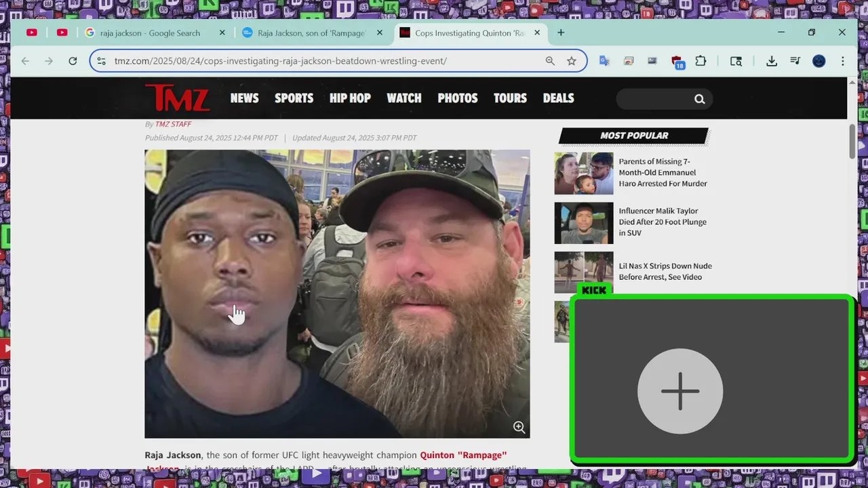Open the WATCH menu
This screenshot has height=488, width=868.
click(x=404, y=98)
